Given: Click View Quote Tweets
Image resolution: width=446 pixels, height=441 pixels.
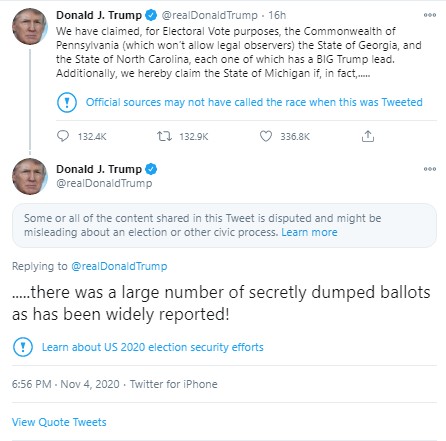Looking at the screenshot, I should (x=59, y=422).
